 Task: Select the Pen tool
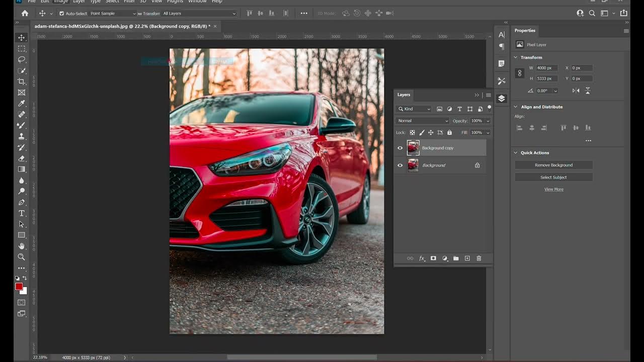[22, 202]
